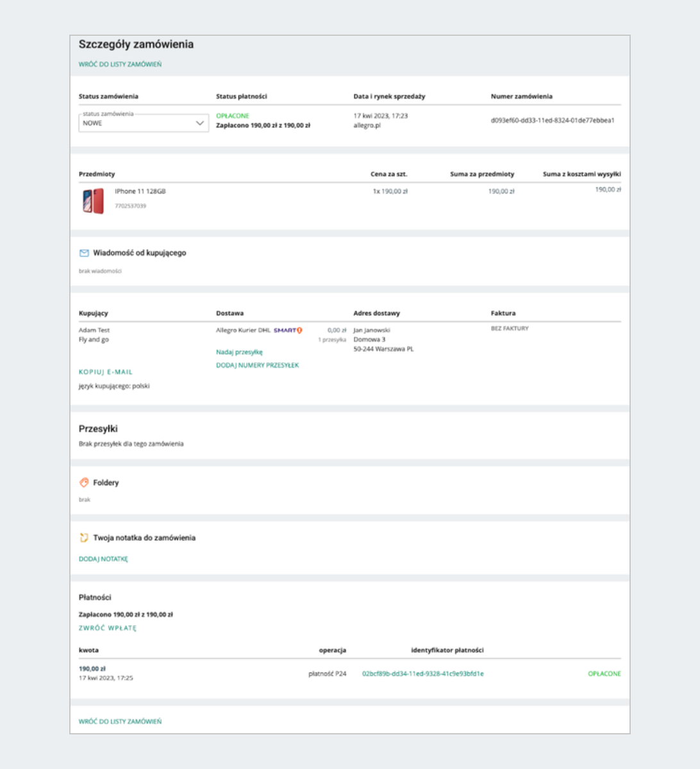
Task: Click the iPhone 11 128GB item name
Action: (140, 191)
